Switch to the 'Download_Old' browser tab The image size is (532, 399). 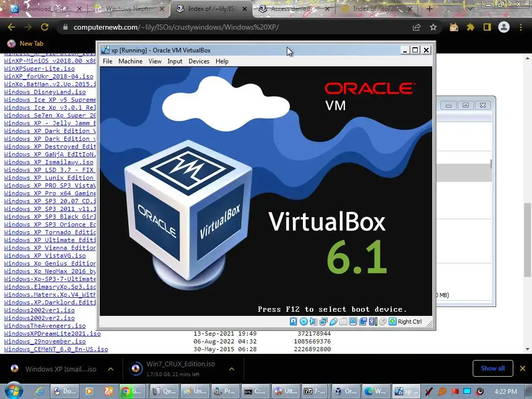click(x=46, y=8)
